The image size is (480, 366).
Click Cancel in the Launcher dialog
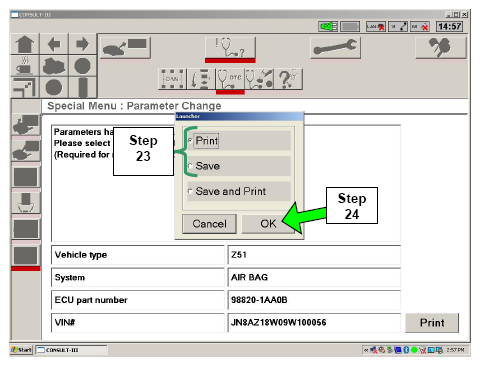pyautogui.click(x=209, y=224)
